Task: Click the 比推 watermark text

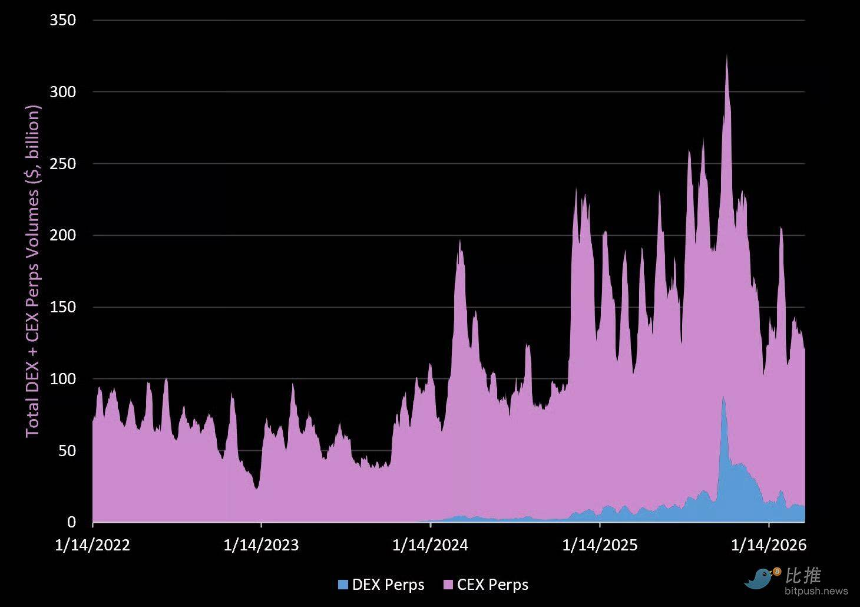Action: click(x=804, y=575)
